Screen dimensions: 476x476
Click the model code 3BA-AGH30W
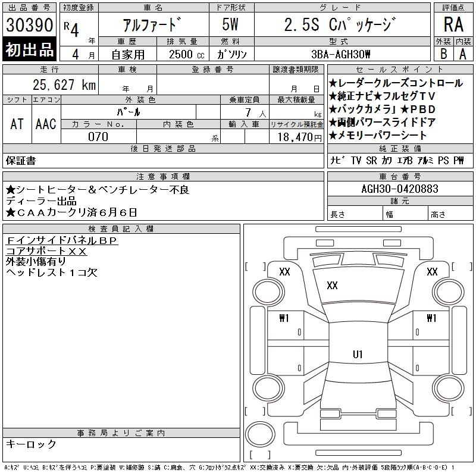tap(340, 54)
